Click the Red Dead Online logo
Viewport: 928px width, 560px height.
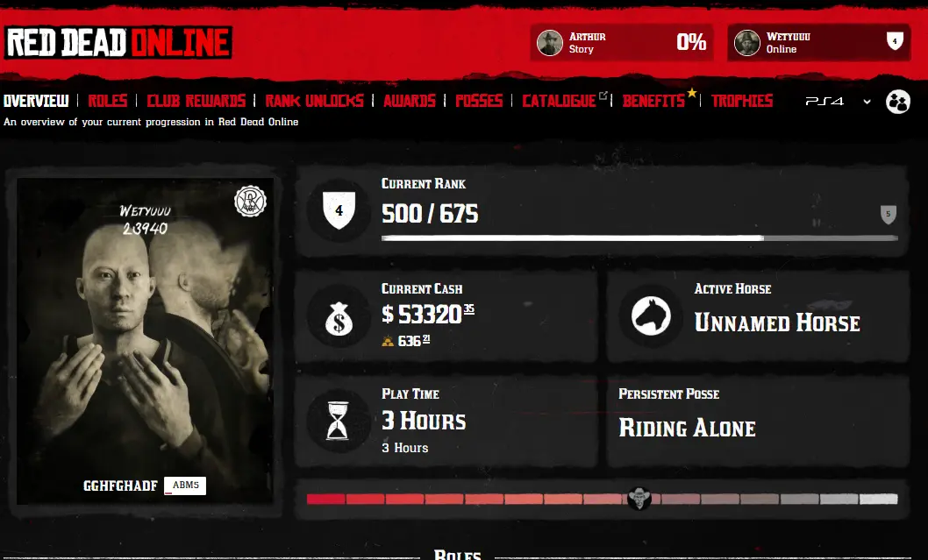(118, 43)
